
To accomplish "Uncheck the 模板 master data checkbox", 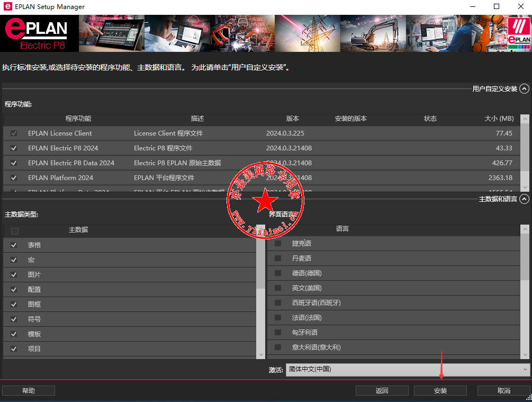I will pos(14,334).
